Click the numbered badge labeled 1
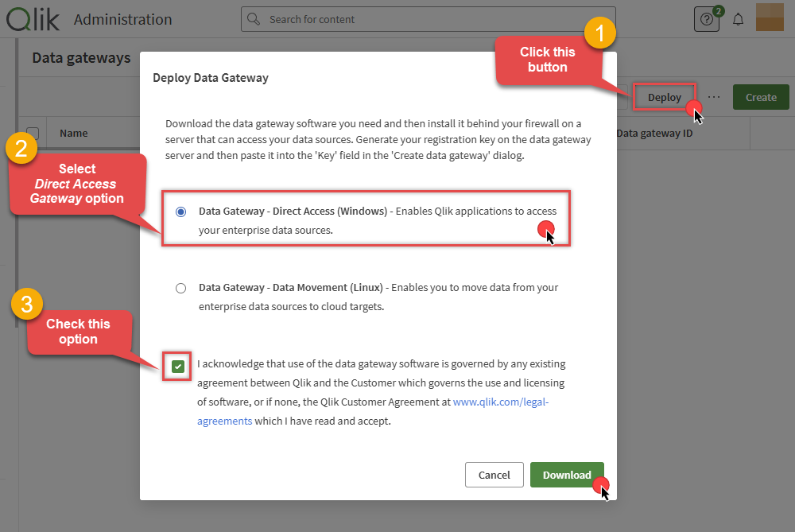This screenshot has height=532, width=795. pos(601,33)
